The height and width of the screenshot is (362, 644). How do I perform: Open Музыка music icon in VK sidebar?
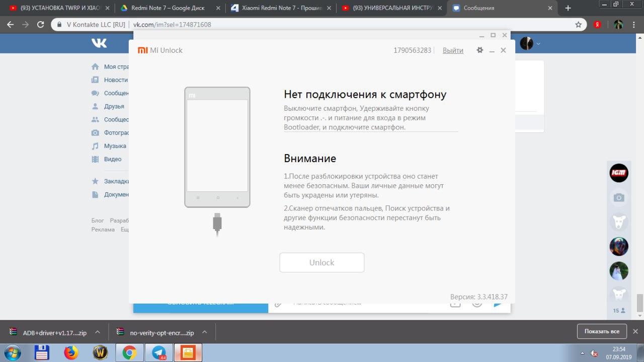pyautogui.click(x=95, y=146)
